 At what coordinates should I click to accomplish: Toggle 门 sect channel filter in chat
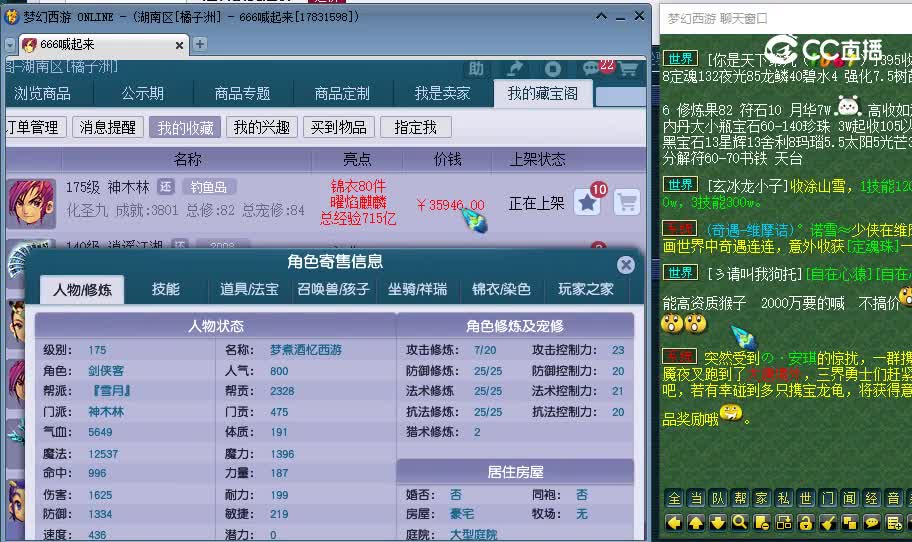pos(828,498)
